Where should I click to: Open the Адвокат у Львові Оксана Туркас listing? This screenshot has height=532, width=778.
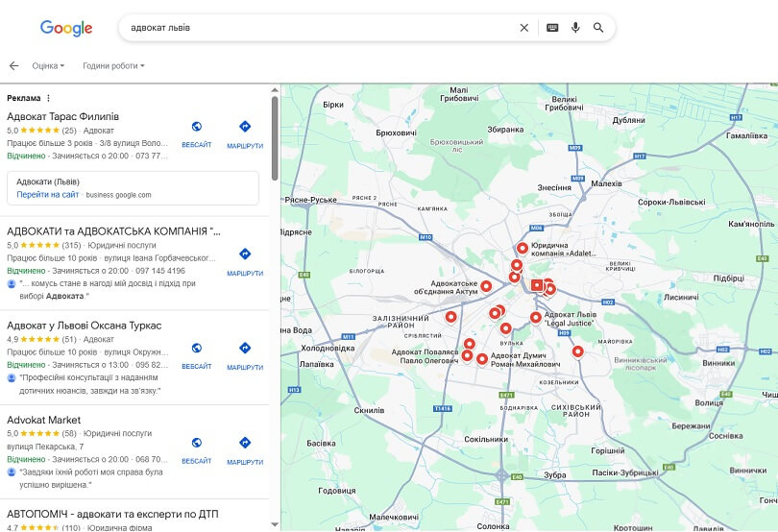85,326
